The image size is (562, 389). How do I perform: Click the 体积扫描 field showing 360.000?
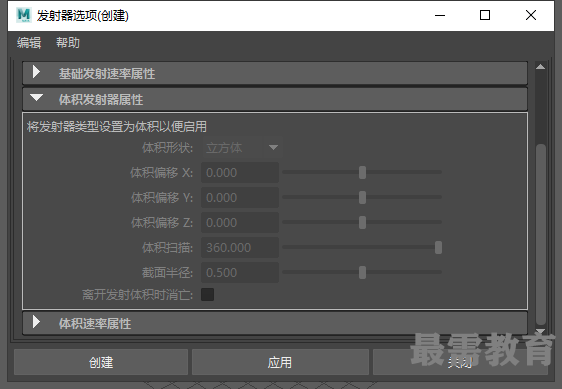(240, 247)
